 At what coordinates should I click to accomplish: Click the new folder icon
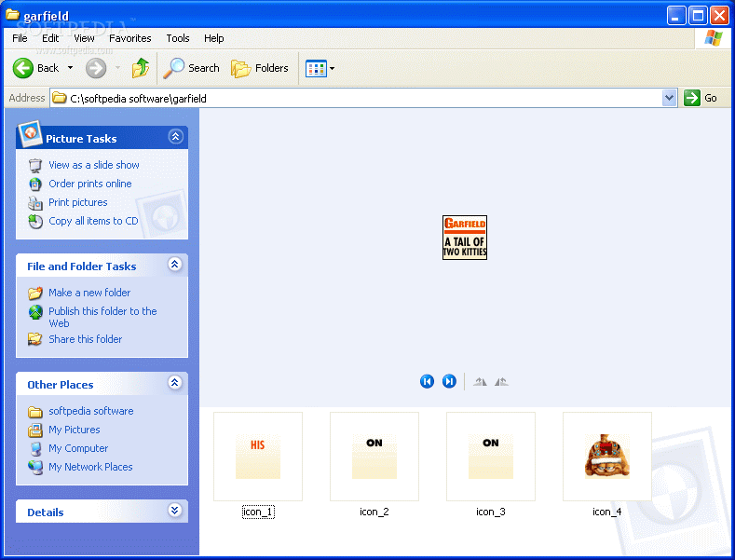coord(35,294)
